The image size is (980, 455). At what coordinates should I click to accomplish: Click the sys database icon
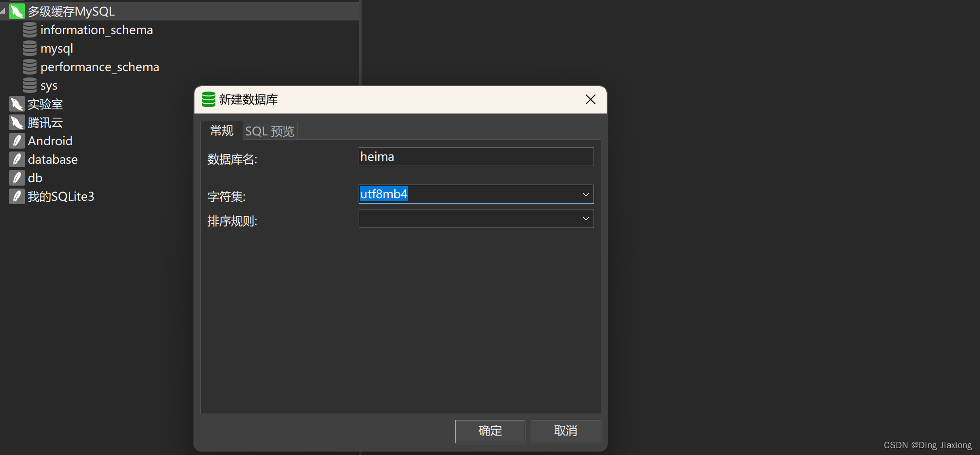[x=30, y=85]
